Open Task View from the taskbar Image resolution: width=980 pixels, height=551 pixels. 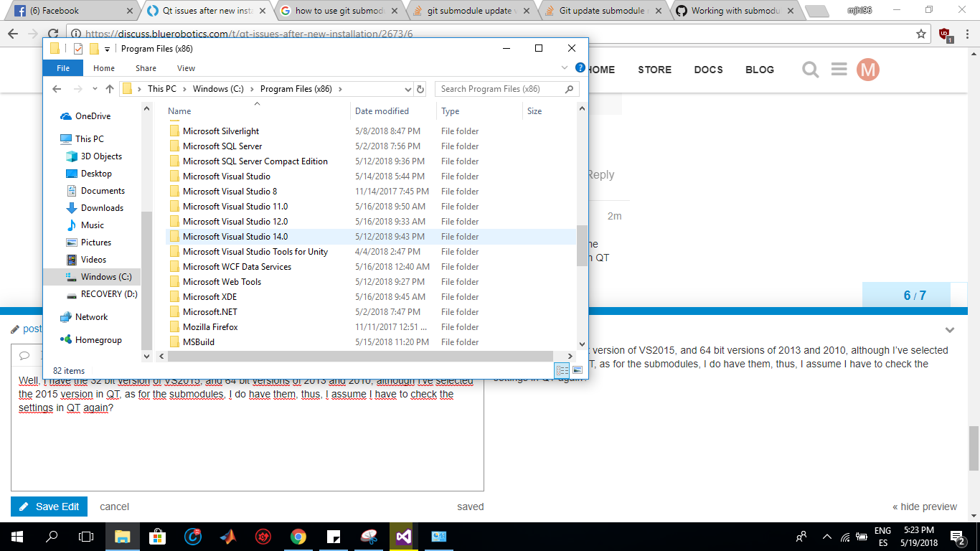(86, 537)
